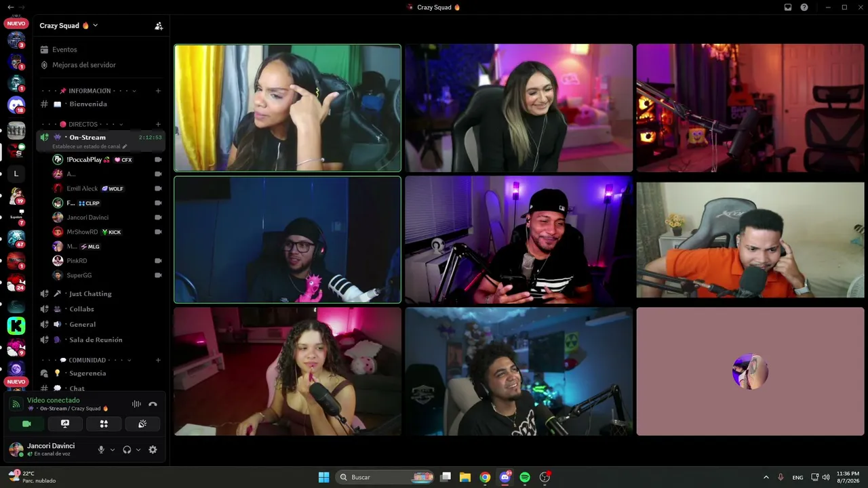Open Mejoras del servidor
The width and height of the screenshot is (868, 488).
101,65
